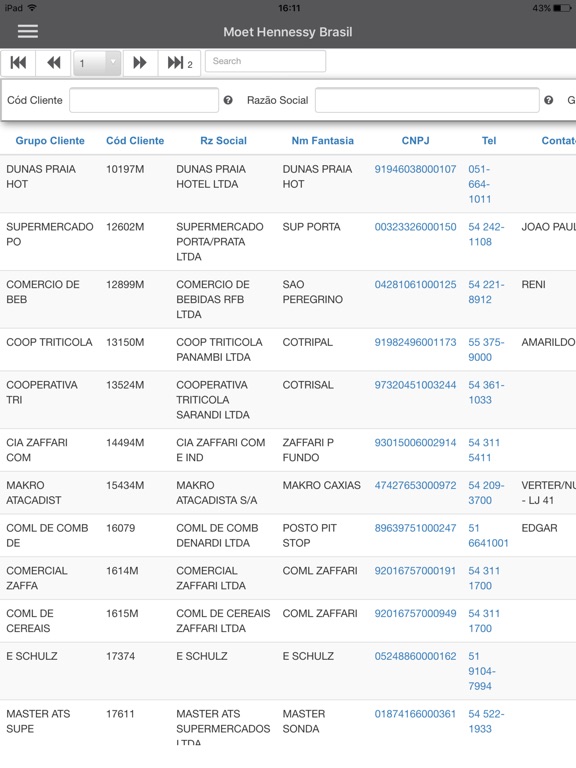Open CNPJ 05248860000162
Screen dimensions: 576x768
click(x=415, y=656)
